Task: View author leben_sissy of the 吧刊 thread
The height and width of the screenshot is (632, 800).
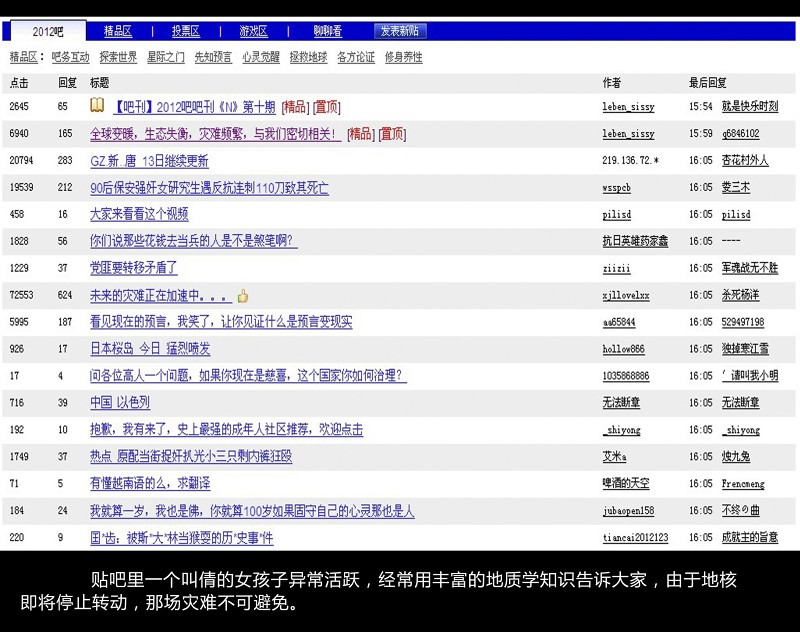Action: coord(629,107)
